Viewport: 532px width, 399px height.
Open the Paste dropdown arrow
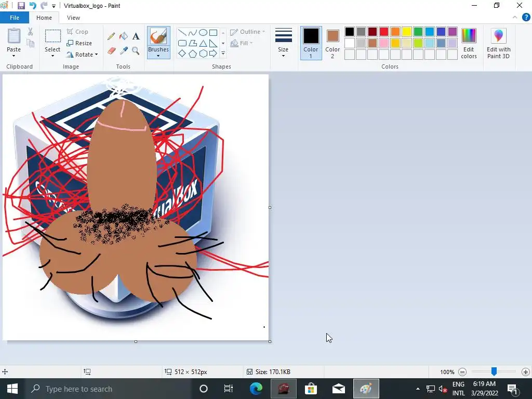(x=14, y=56)
